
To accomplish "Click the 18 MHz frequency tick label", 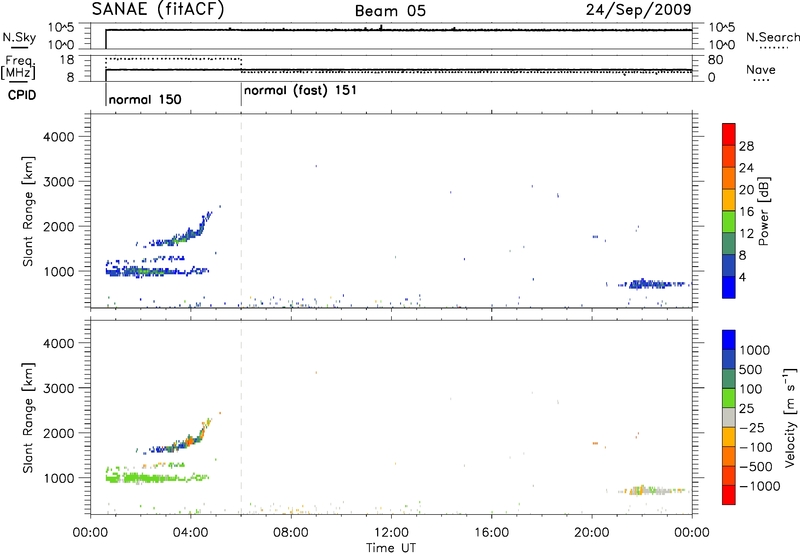I will click(67, 60).
